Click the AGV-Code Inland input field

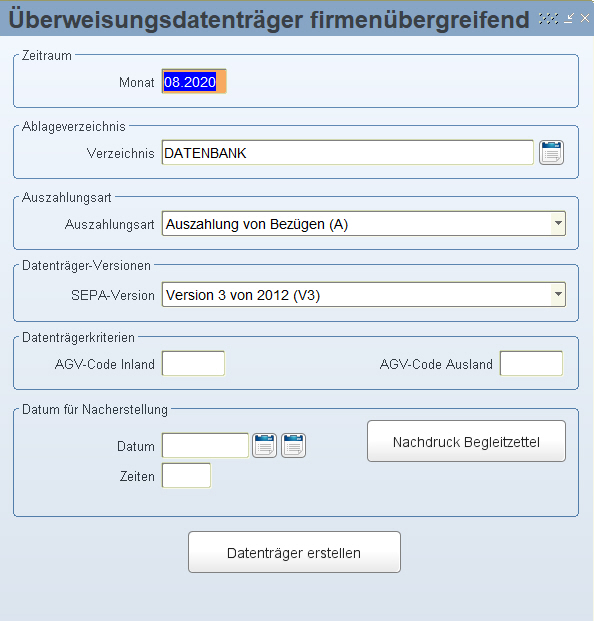point(194,363)
